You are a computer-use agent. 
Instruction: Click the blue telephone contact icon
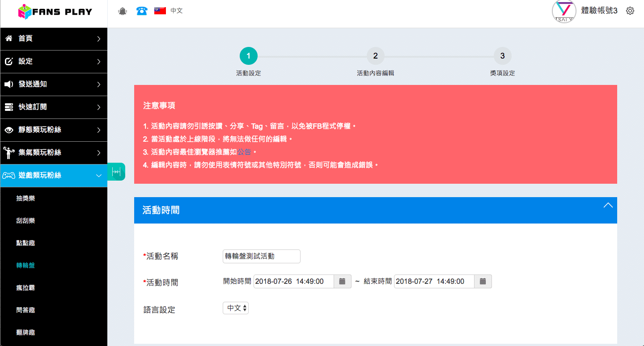click(142, 10)
